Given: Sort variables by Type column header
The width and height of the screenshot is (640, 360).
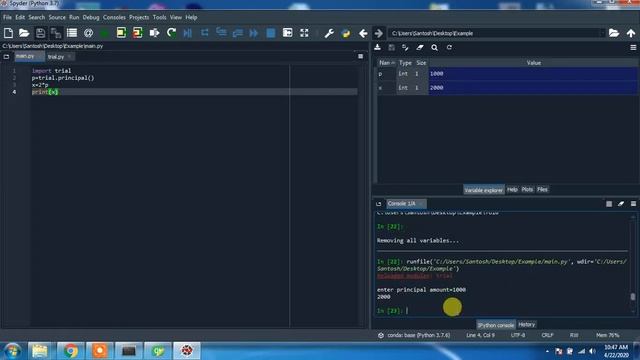Looking at the screenshot, I should click(x=405, y=63).
